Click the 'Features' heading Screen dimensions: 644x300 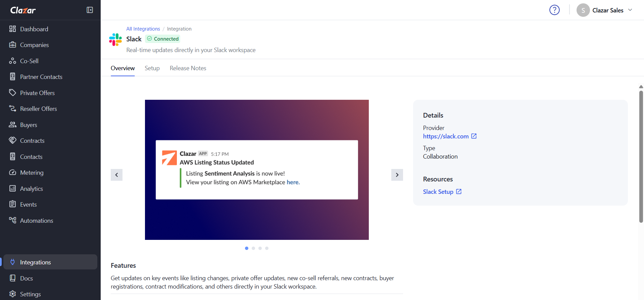pos(123,265)
